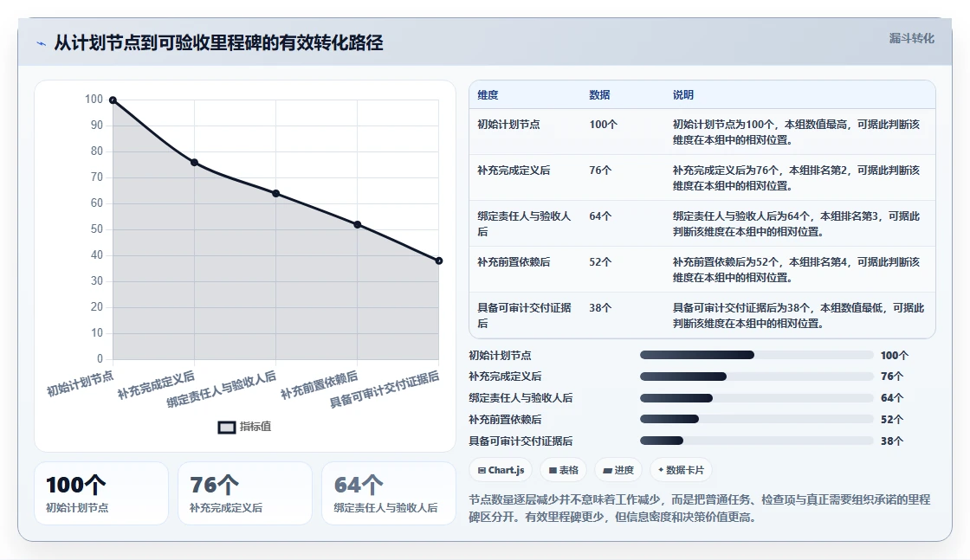
Task: Click the 具备可审计交付证据后 progress list label
Action: coord(521,441)
